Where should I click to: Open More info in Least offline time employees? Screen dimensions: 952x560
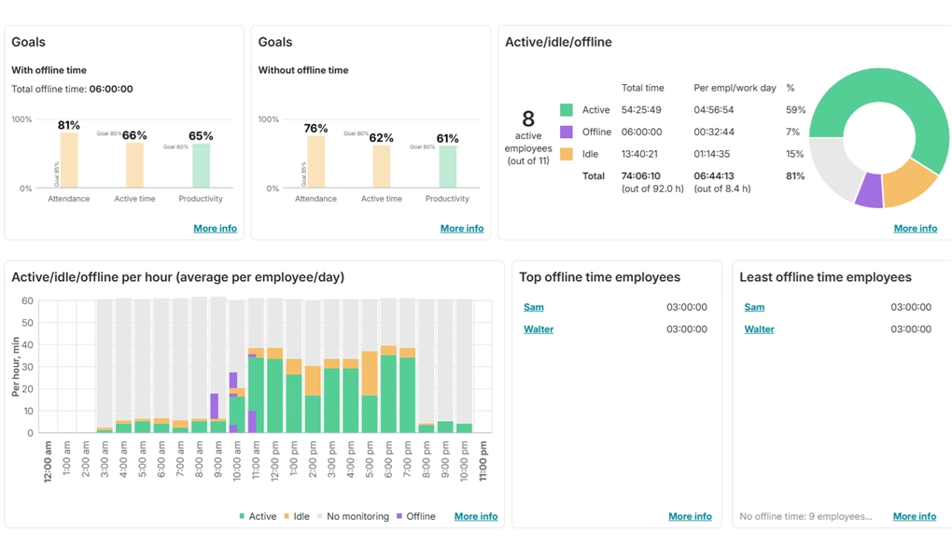(915, 516)
